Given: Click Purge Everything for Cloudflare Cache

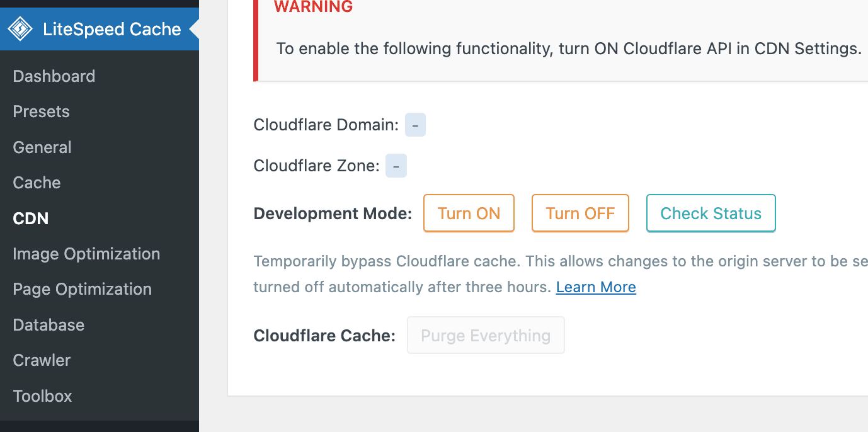Looking at the screenshot, I should coord(486,334).
